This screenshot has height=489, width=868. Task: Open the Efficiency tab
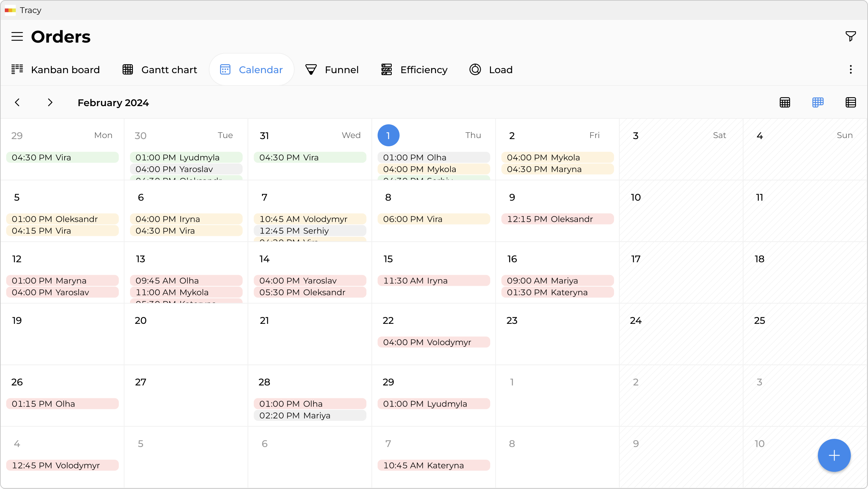[414, 70]
